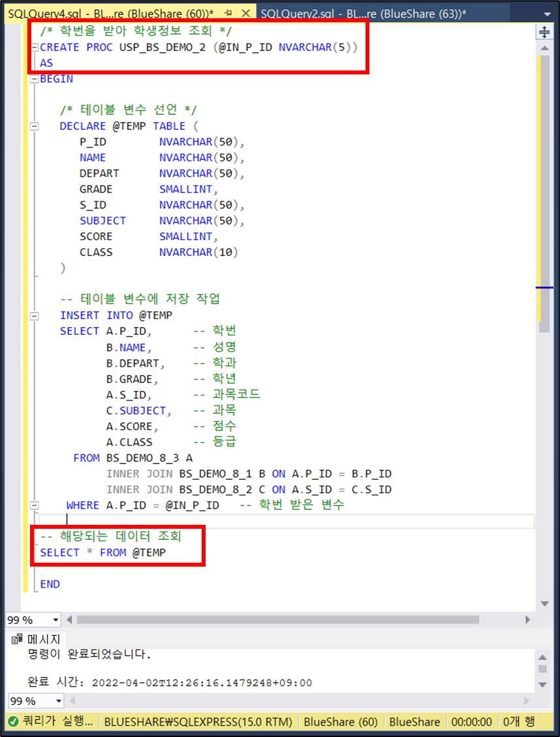Click editor horizontal scrollbar right arrow
This screenshot has height=737, width=560.
[527, 619]
